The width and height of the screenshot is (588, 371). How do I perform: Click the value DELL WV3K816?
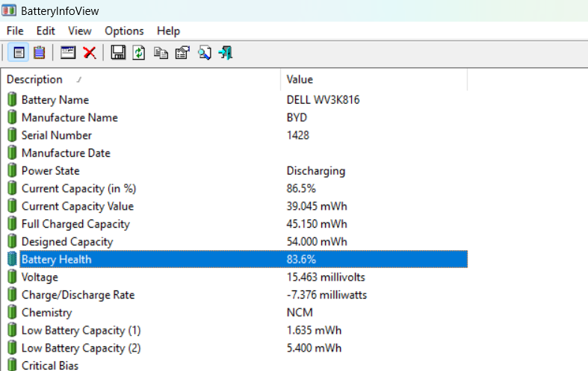tap(323, 100)
